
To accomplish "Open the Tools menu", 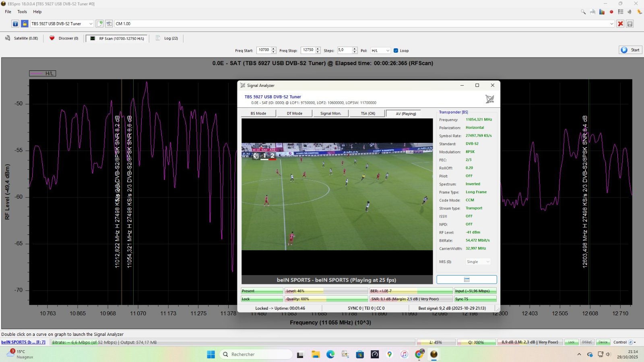I will tap(22, 12).
